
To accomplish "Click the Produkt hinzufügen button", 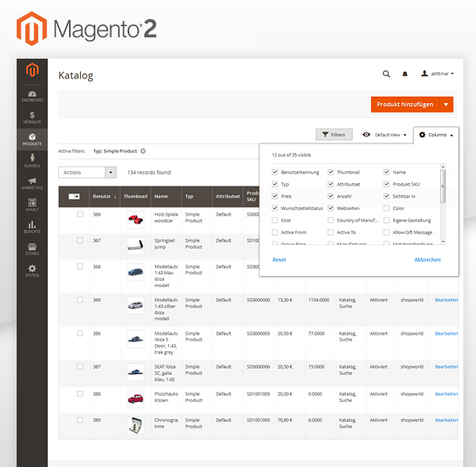I will pos(405,105).
